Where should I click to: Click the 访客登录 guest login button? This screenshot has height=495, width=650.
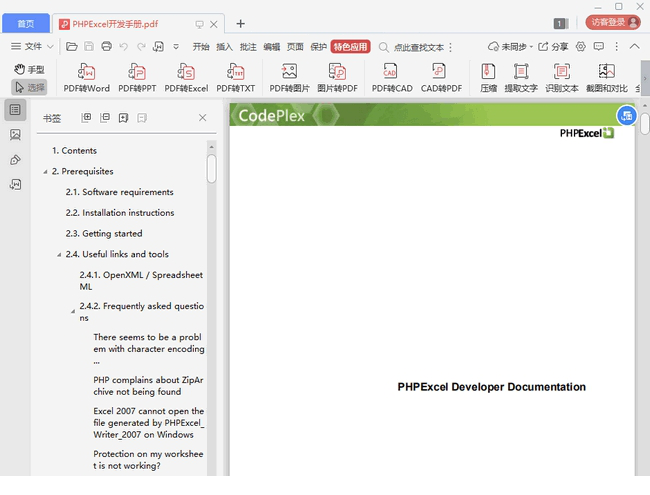tap(613, 22)
